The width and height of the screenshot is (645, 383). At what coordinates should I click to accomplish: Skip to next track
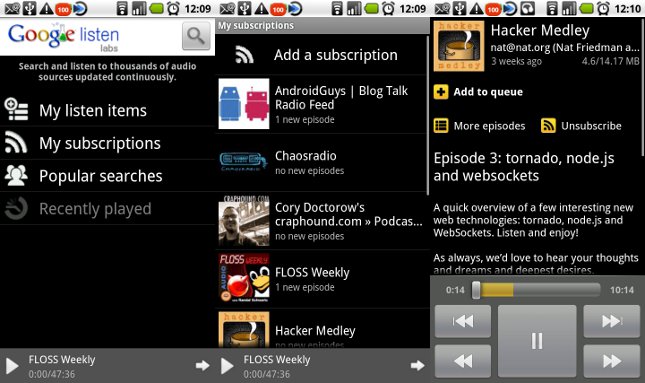(x=612, y=321)
